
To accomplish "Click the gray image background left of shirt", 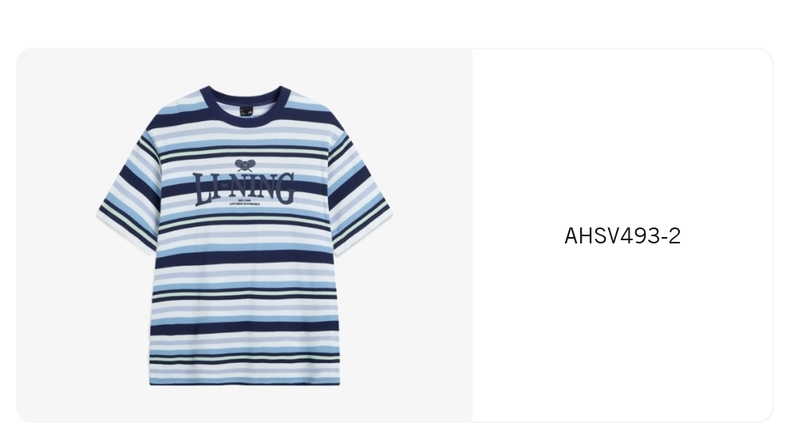I will click(55, 236).
